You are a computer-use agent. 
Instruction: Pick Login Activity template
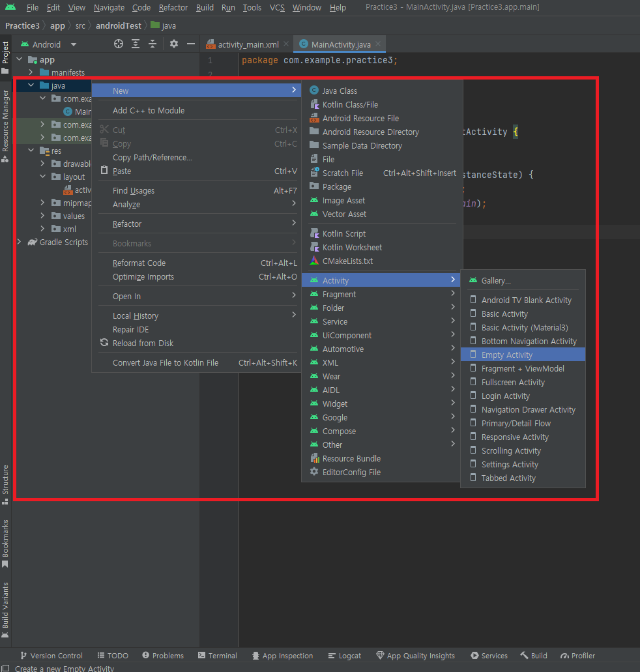point(523,396)
